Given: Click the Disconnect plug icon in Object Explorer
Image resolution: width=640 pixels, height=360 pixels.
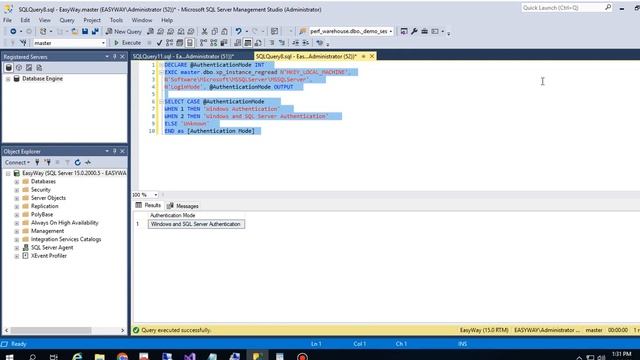Looking at the screenshot, I should click(x=47, y=162).
